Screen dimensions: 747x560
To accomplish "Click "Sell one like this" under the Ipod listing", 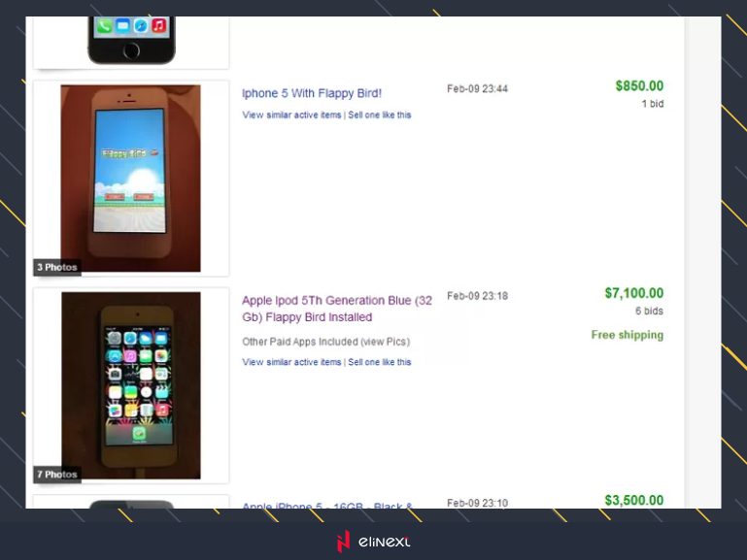I will pyautogui.click(x=379, y=362).
